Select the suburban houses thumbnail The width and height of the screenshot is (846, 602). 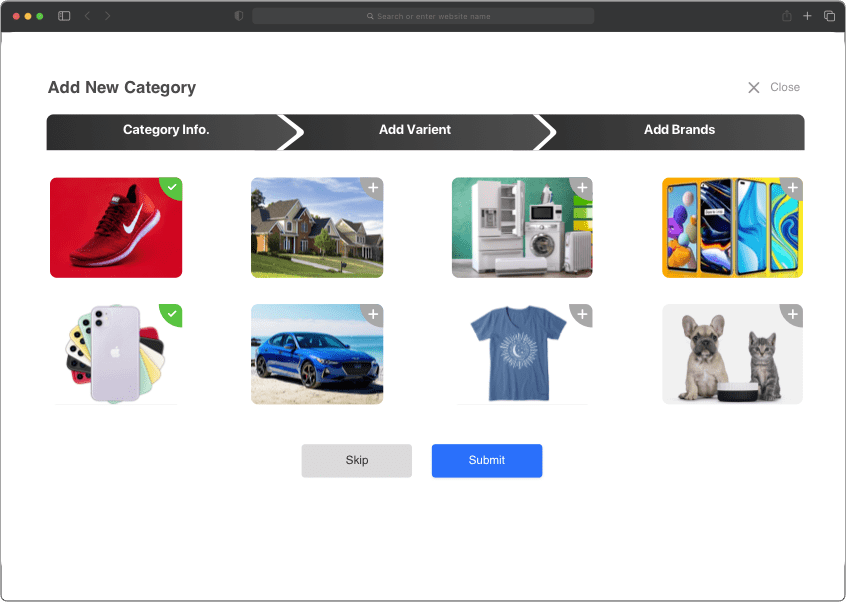click(x=317, y=227)
